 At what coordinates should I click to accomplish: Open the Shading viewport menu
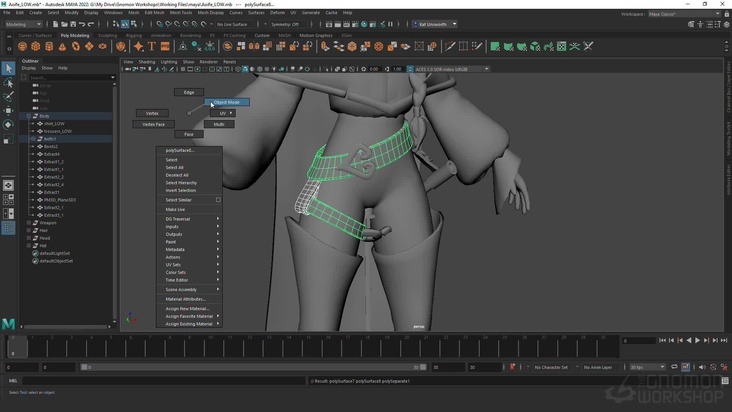point(147,62)
